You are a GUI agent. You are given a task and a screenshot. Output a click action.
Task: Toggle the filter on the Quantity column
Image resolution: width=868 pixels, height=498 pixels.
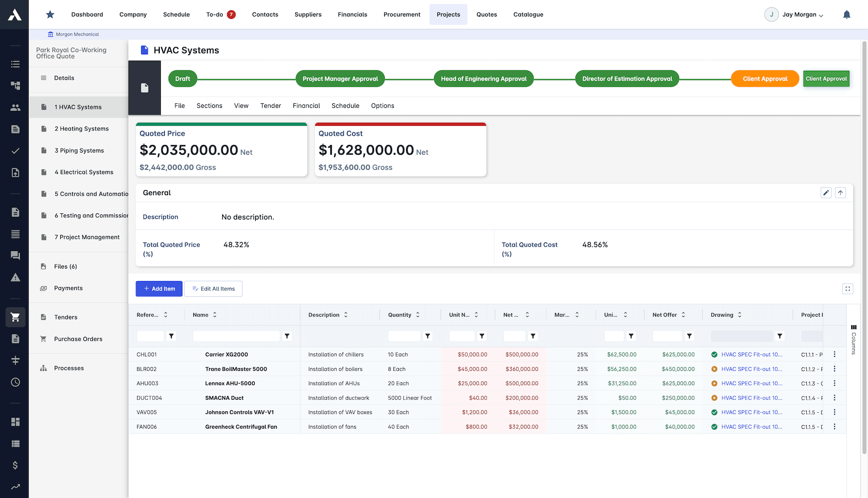(427, 336)
